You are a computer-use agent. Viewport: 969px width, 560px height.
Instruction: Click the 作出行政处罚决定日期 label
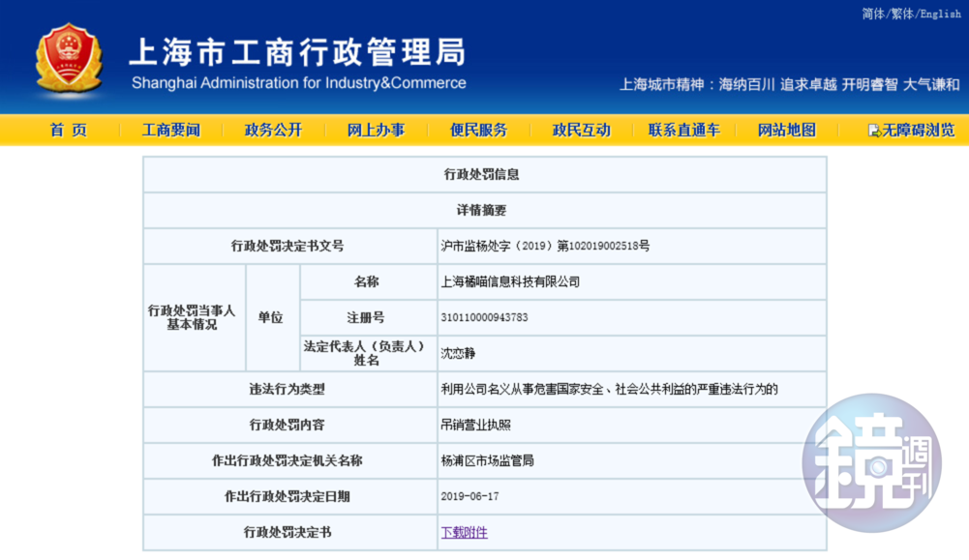click(x=287, y=496)
